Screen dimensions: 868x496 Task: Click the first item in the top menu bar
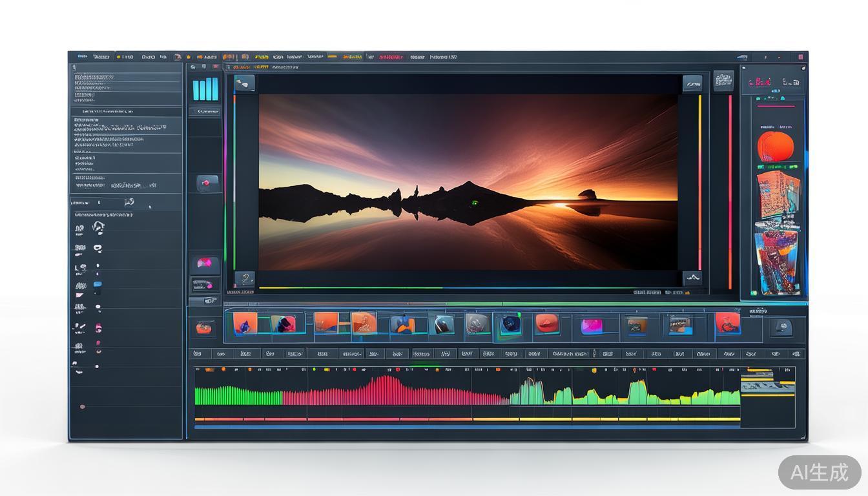(x=83, y=57)
